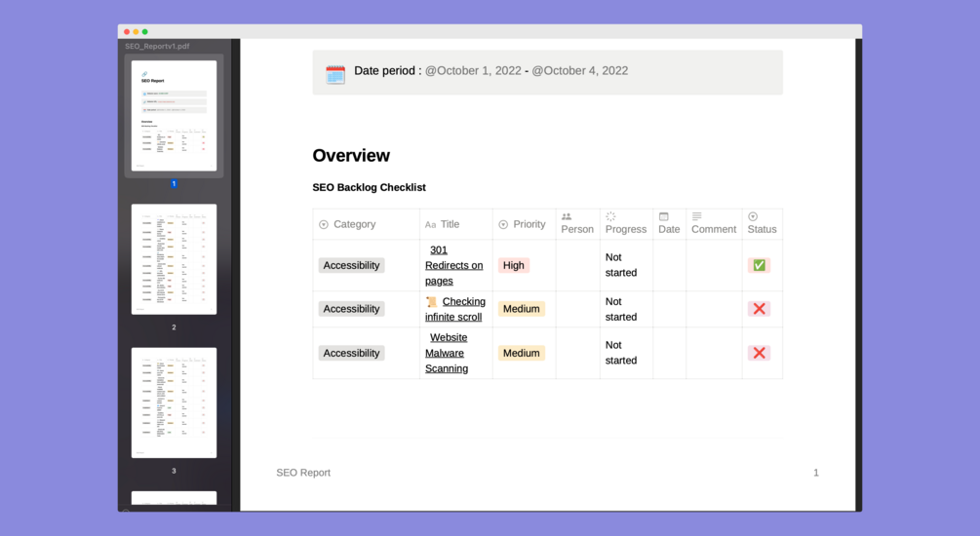Click the SEO_Reportv1.pdf file name in sidebar
Image resolution: width=980 pixels, height=536 pixels.
(157, 46)
